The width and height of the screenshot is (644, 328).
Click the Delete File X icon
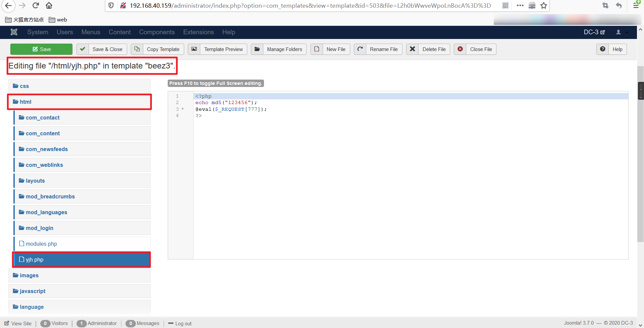413,49
